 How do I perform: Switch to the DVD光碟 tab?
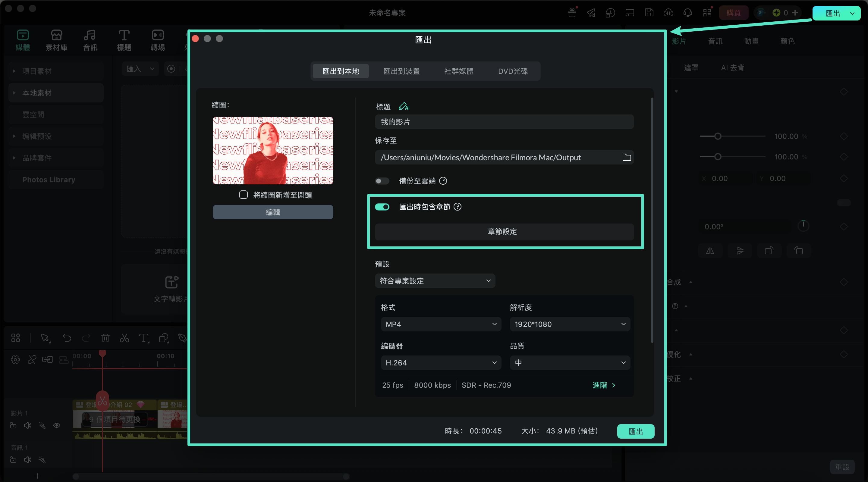pyautogui.click(x=513, y=71)
